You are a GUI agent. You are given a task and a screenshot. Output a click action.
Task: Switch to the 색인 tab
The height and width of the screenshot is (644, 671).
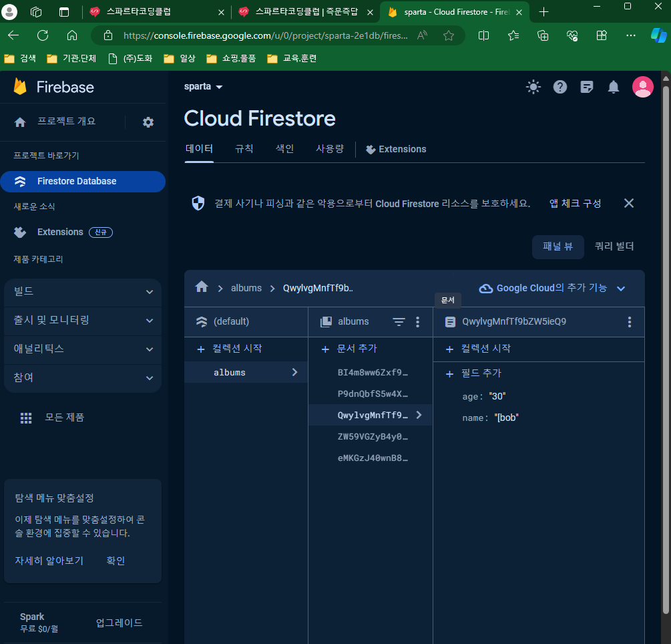coord(284,149)
